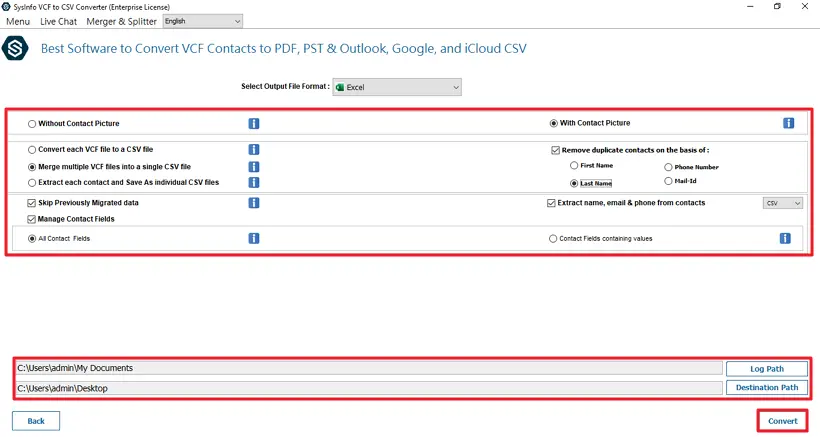Image resolution: width=820 pixels, height=437 pixels.
Task: Open the Menu item
Action: 18,21
